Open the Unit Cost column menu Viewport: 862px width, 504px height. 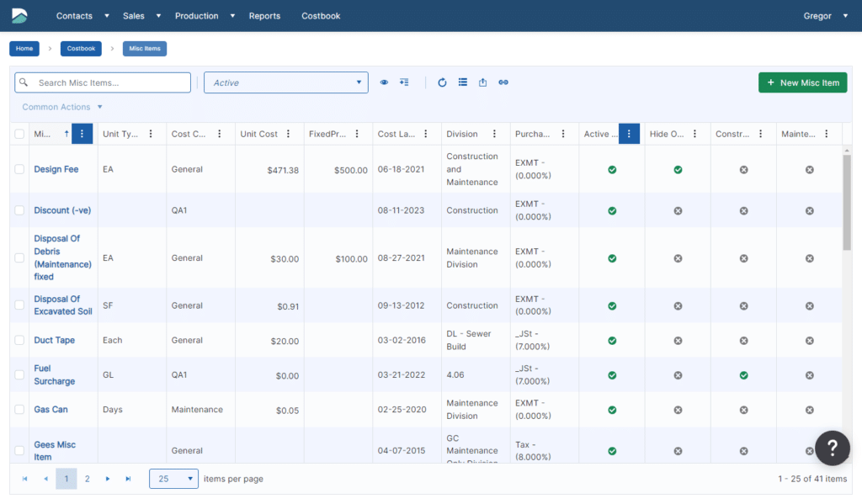click(x=289, y=134)
